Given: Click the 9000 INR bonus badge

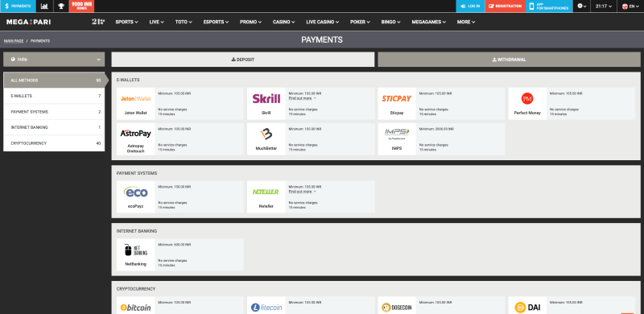Looking at the screenshot, I should [81, 6].
